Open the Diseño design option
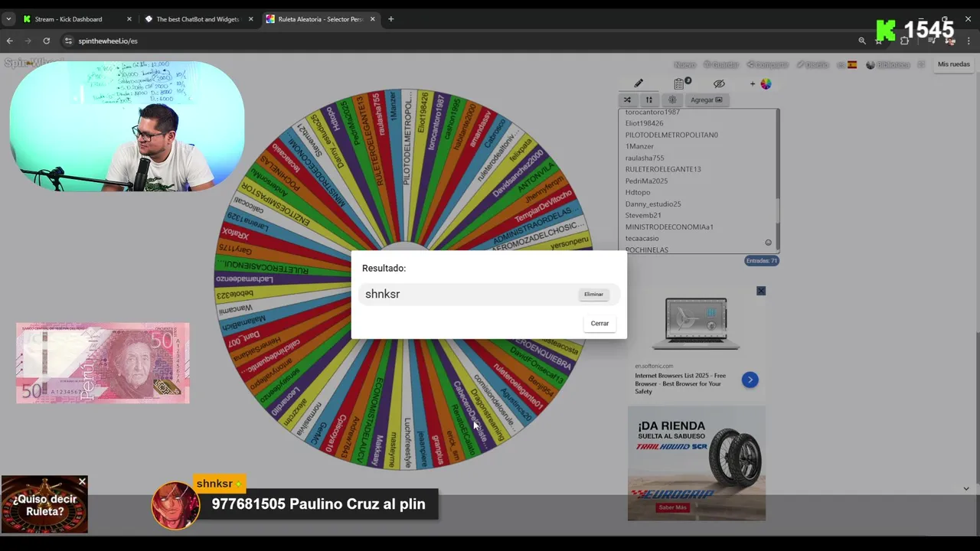Screen dimensions: 980x551 tap(812, 64)
